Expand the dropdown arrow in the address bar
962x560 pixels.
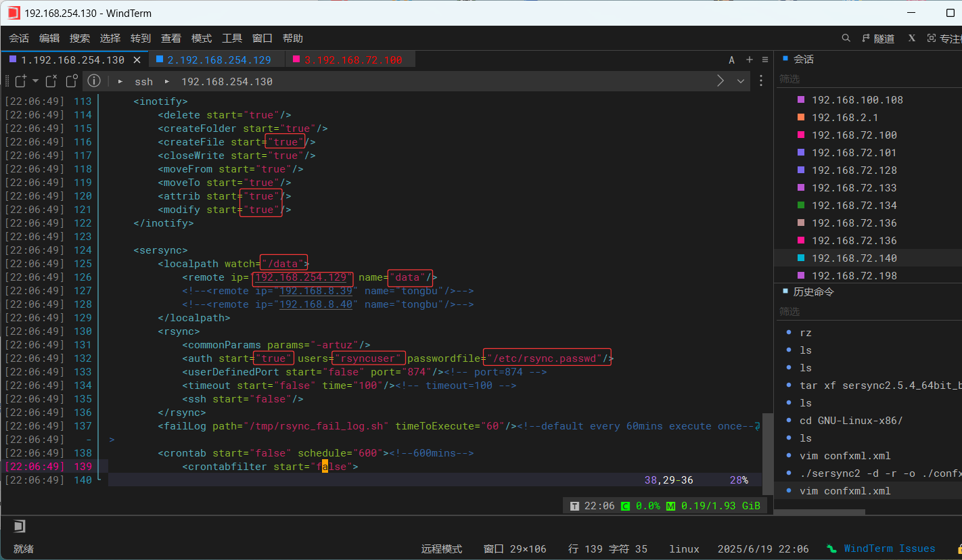pyautogui.click(x=741, y=81)
